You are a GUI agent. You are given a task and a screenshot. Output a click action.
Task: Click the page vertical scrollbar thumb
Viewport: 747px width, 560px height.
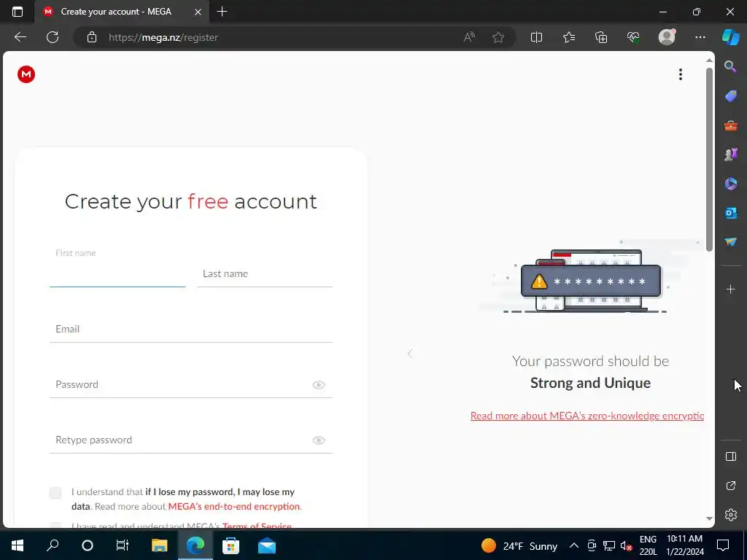coord(709,160)
